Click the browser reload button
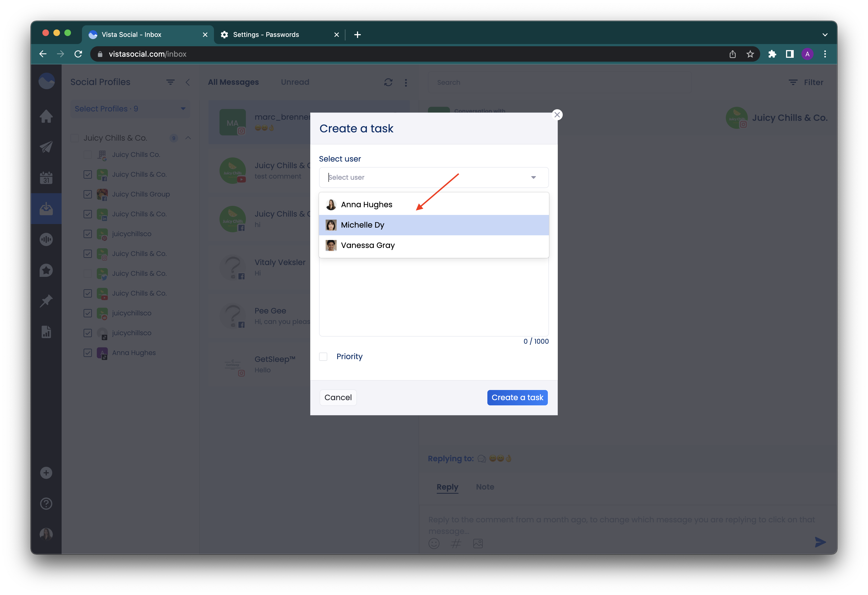The width and height of the screenshot is (868, 595). pos(78,54)
